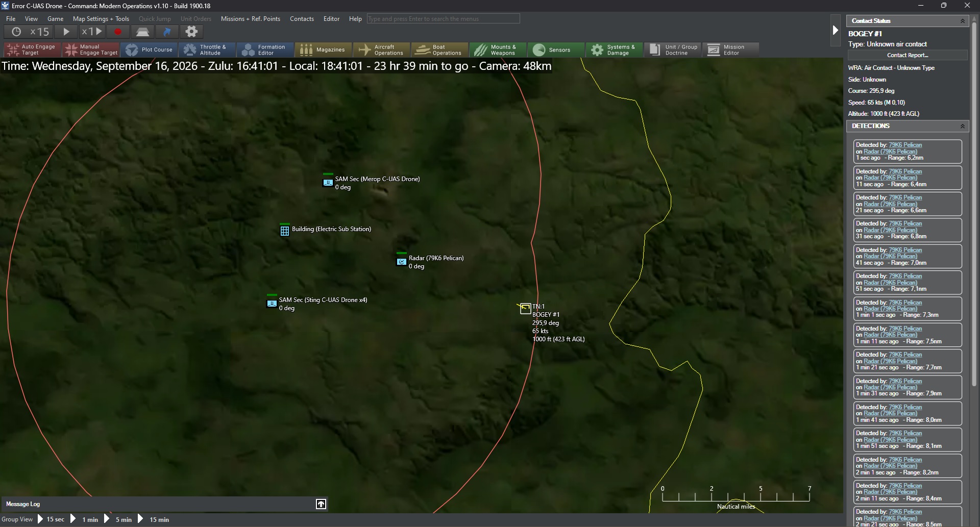Viewport: 980px width, 527px height.
Task: Click the blue arrow toolbar icon
Action: coord(167,32)
